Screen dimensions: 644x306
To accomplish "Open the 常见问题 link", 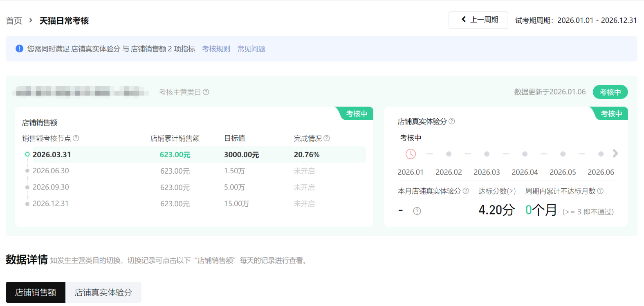I will point(251,49).
